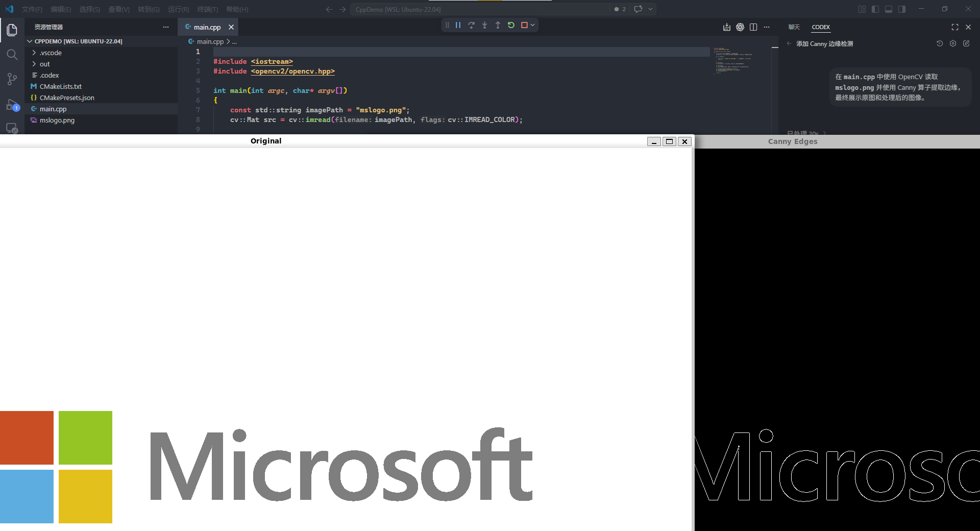Toggle the bottom panel visibility

[x=889, y=9]
